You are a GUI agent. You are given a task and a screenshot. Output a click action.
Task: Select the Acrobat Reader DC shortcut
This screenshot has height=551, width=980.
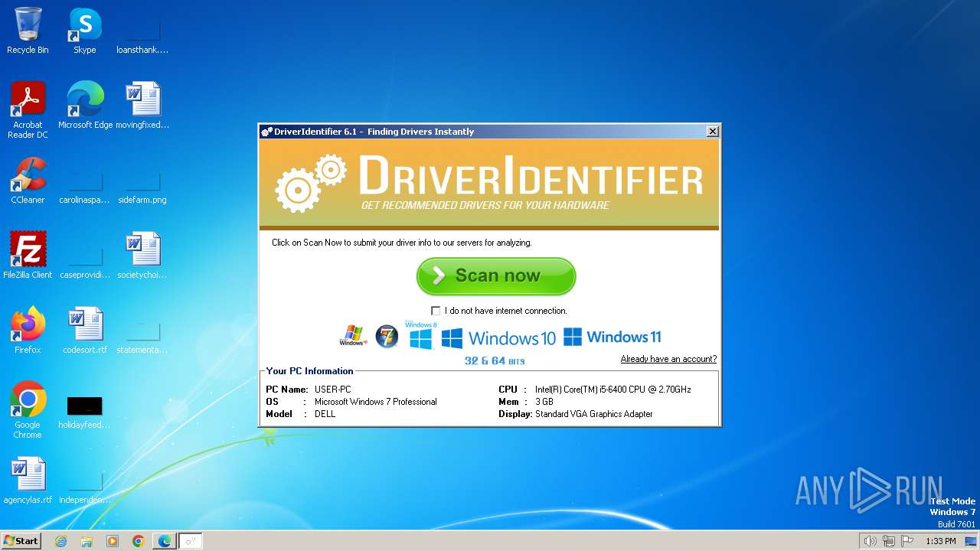click(x=28, y=110)
